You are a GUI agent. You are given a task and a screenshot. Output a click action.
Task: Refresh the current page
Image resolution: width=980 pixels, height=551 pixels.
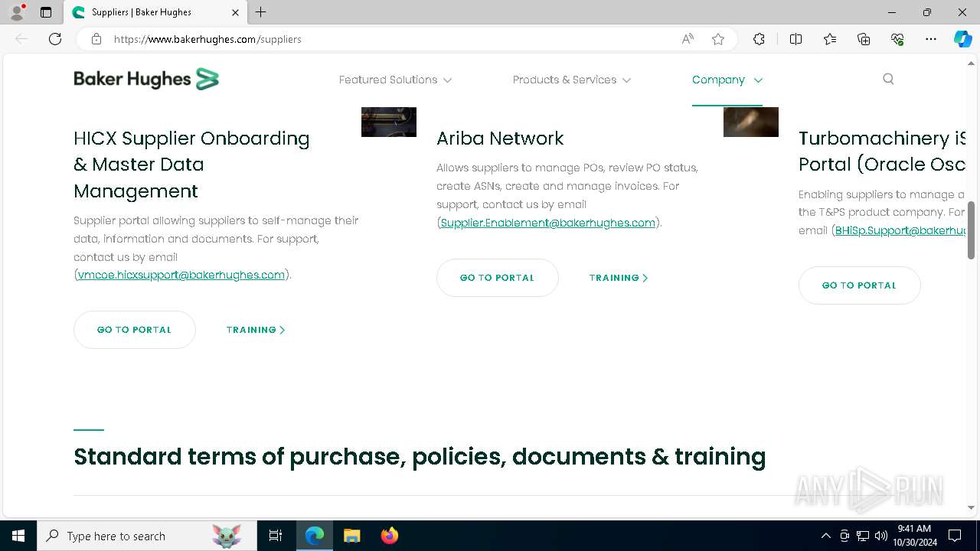pyautogui.click(x=55, y=39)
